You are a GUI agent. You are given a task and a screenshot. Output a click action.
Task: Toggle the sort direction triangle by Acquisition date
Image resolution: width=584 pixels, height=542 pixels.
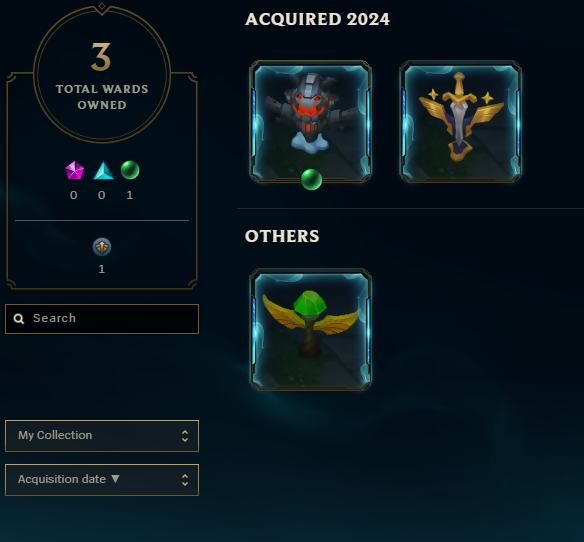click(x=115, y=479)
